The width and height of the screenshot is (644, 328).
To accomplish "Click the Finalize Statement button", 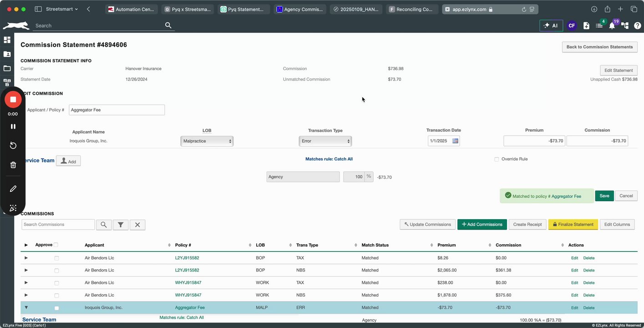I will click(573, 225).
